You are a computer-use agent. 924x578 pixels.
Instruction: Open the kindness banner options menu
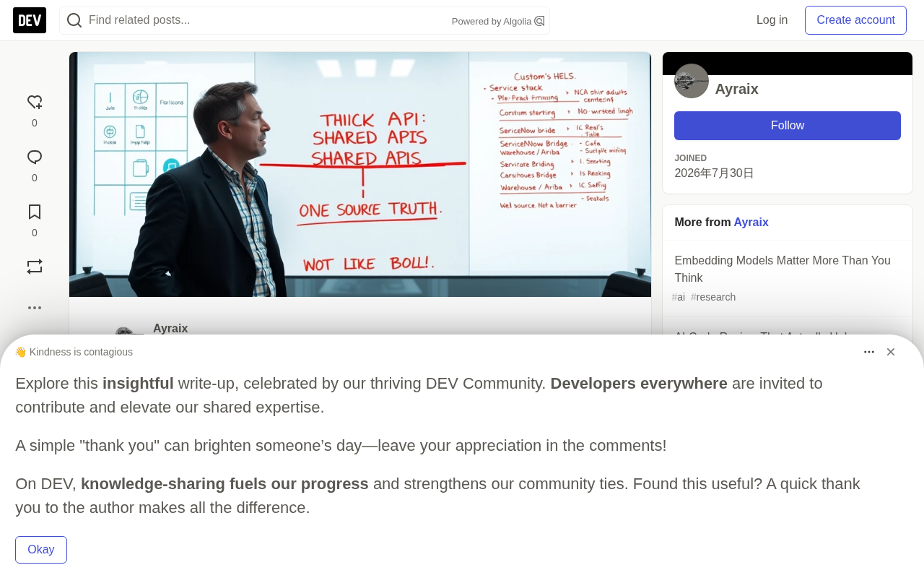pyautogui.click(x=869, y=352)
